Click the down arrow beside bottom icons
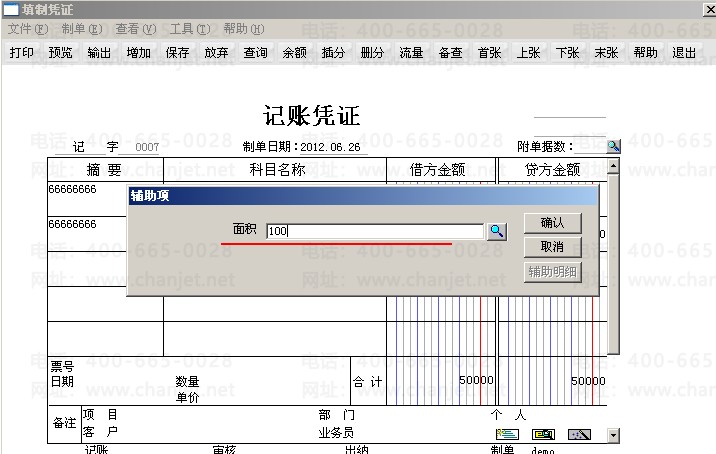 click(613, 435)
